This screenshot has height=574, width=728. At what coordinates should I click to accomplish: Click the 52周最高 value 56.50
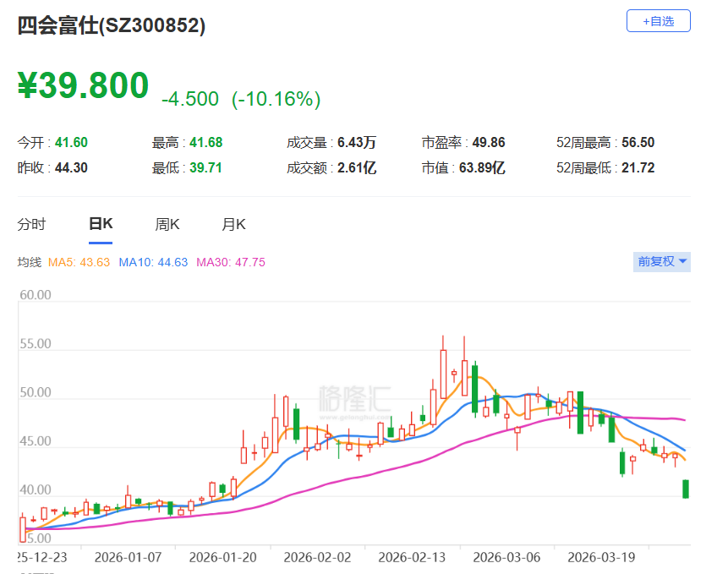(638, 143)
